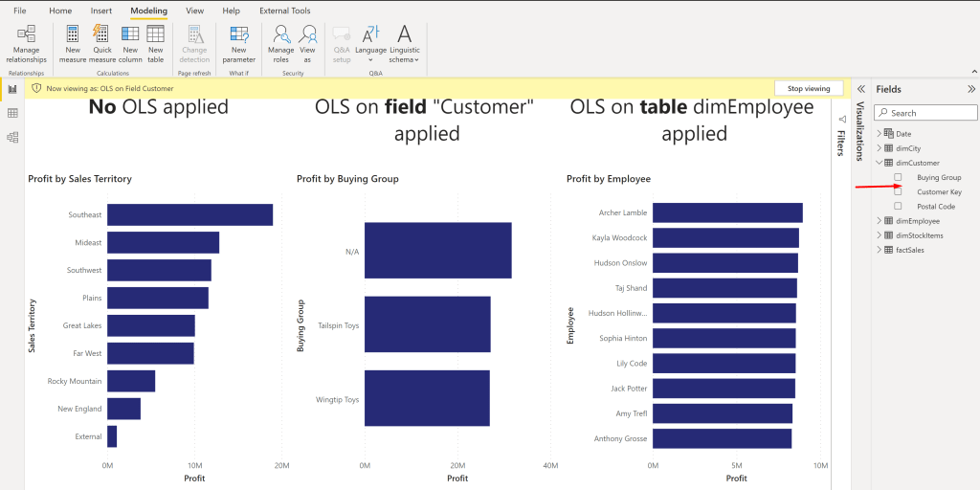Expand the dimEmployee table
The image size is (980, 490).
point(879,221)
